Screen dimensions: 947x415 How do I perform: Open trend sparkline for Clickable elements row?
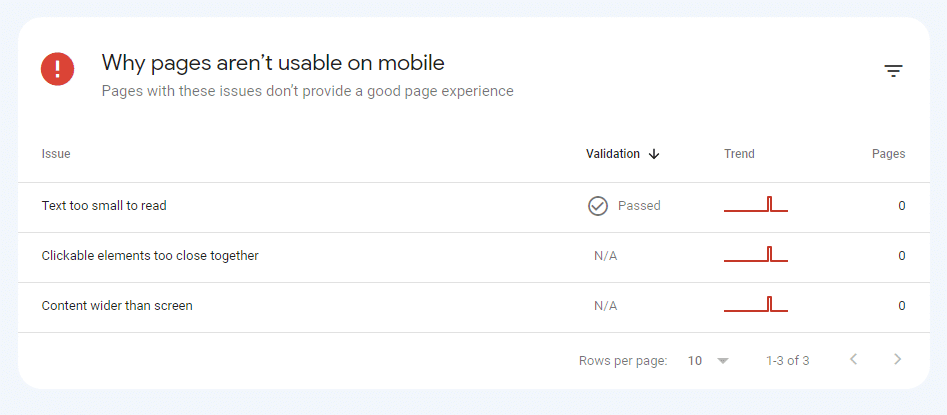tap(756, 255)
